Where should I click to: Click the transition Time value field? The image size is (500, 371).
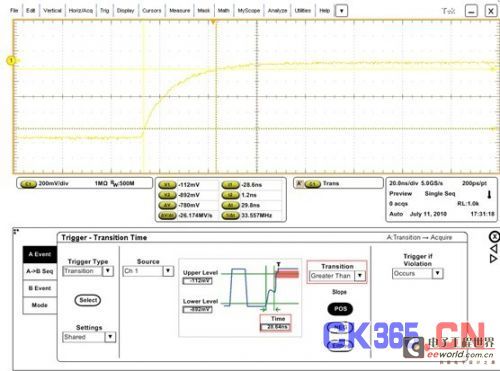pos(276,327)
